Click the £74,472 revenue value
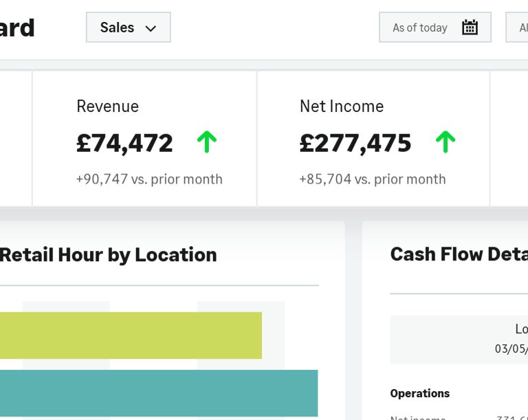This screenshot has width=528, height=420. (x=124, y=143)
